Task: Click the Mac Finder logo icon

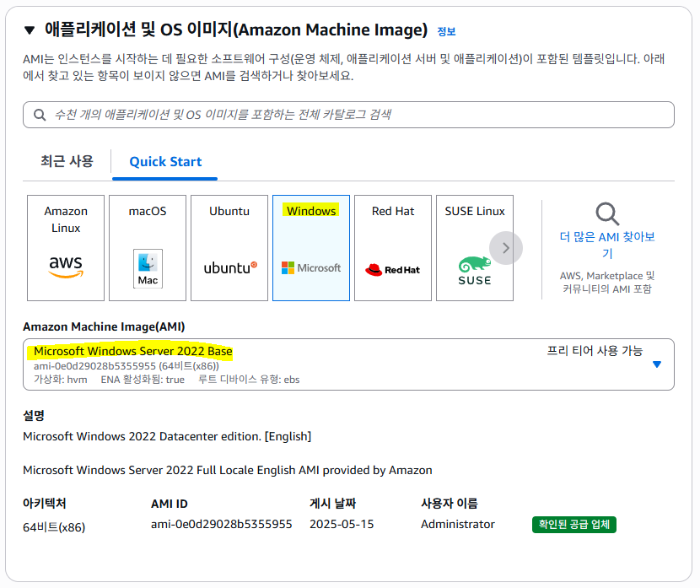Action: pyautogui.click(x=148, y=268)
